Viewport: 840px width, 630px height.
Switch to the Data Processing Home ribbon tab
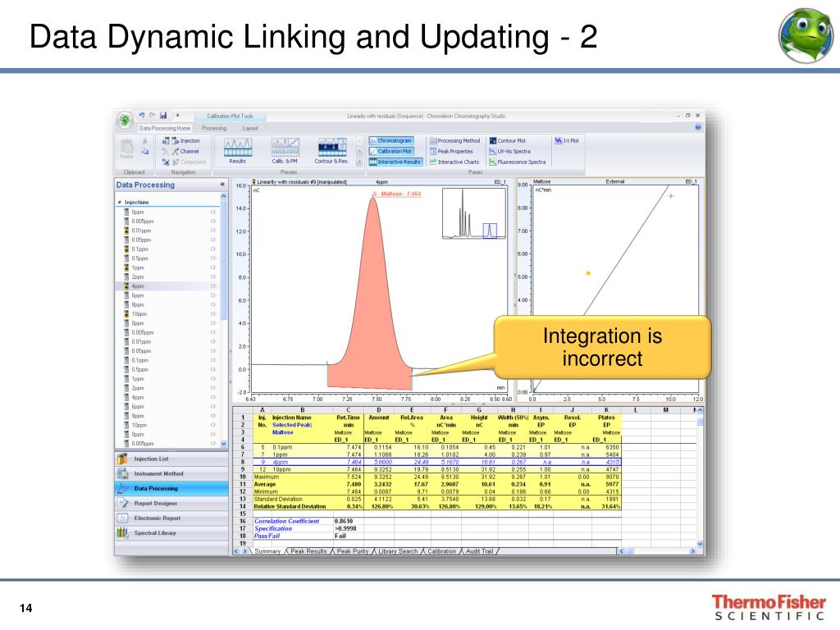165,129
